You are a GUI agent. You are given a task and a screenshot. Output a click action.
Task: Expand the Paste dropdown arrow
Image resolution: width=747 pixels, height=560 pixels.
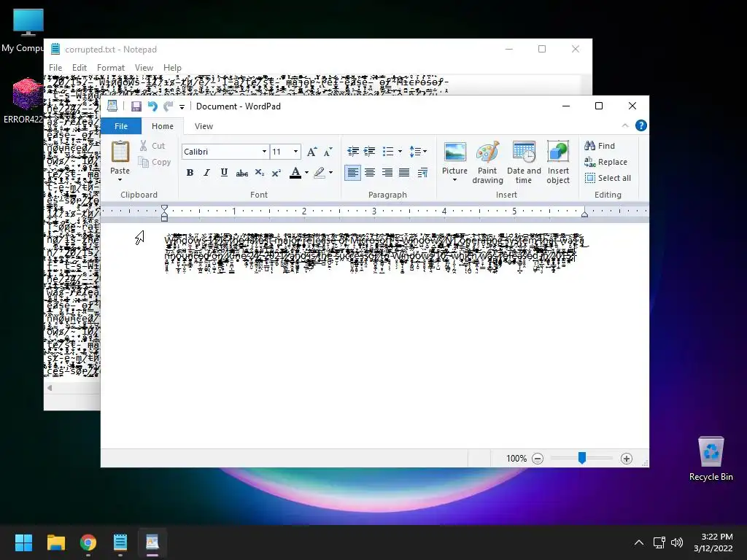[x=120, y=180]
